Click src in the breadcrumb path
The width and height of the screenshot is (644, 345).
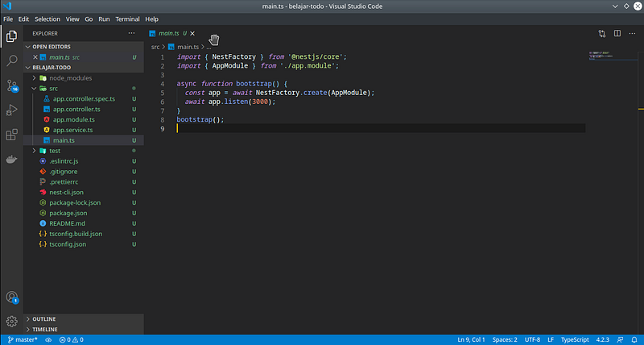pos(155,47)
